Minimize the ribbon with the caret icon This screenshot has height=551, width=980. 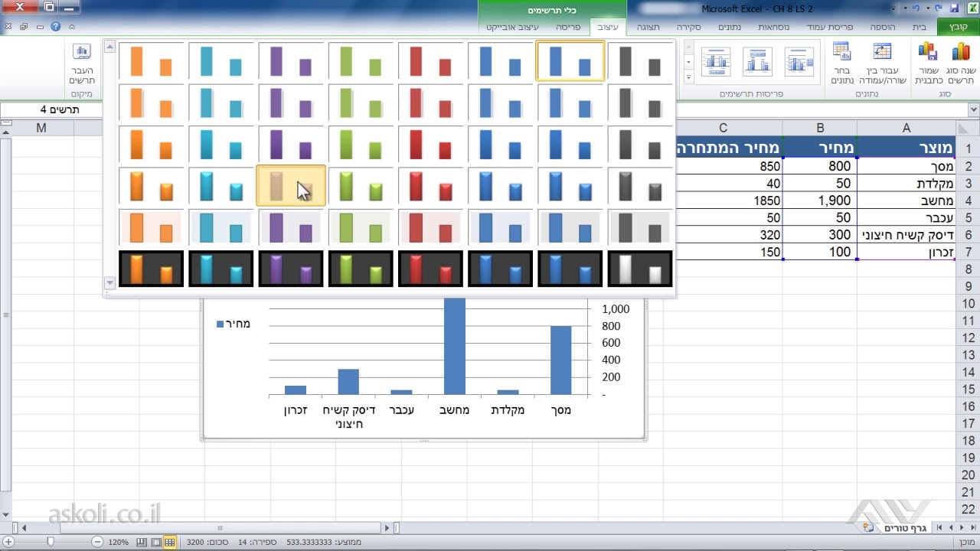[x=72, y=27]
